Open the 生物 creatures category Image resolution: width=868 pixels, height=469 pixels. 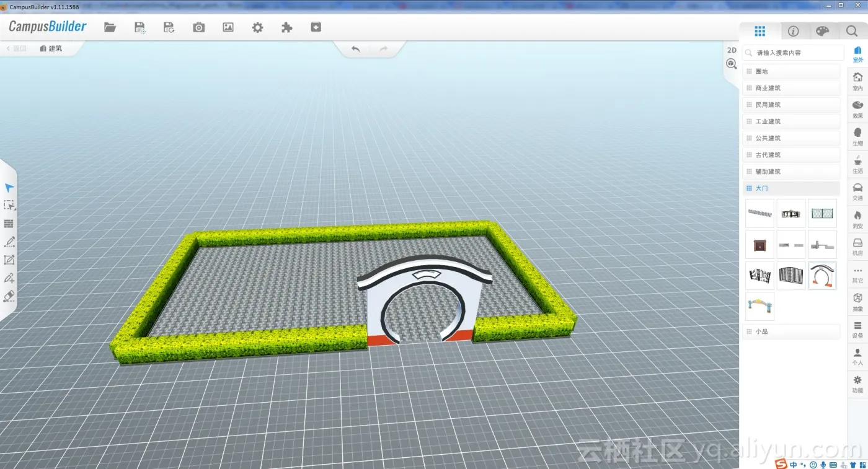tap(857, 136)
